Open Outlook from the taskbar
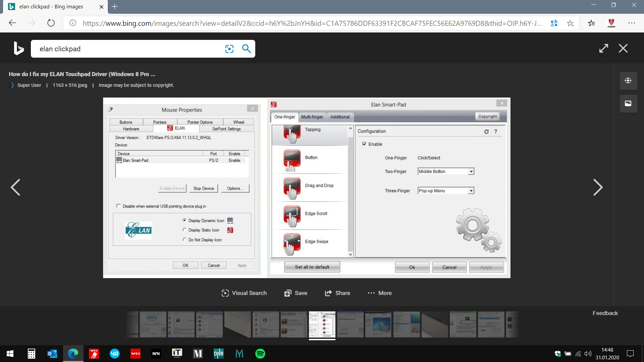The height and width of the screenshot is (362, 644). click(x=52, y=354)
